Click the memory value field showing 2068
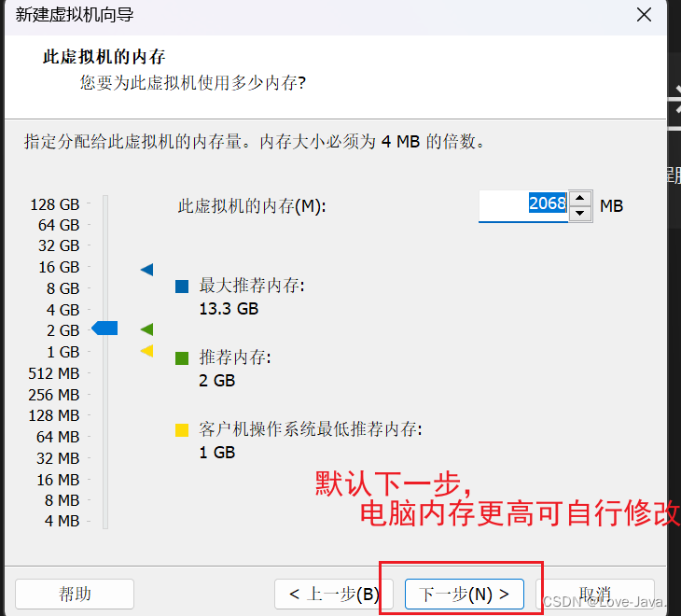Viewport: 681px width, 616px height. pos(523,206)
